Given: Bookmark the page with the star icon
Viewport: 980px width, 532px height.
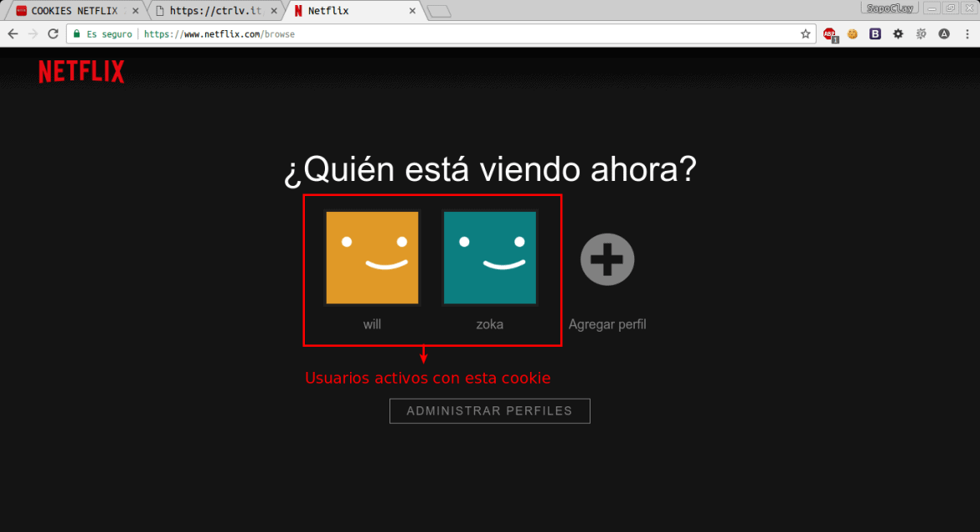Looking at the screenshot, I should (x=803, y=34).
